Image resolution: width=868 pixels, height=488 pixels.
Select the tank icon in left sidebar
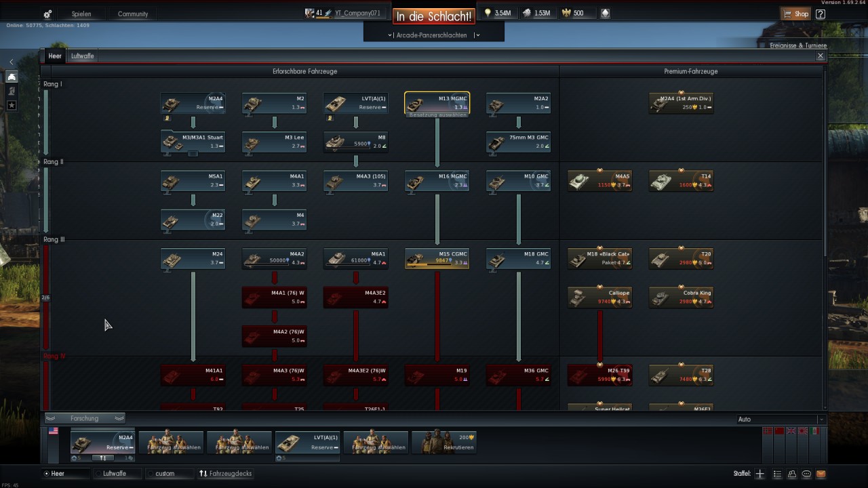click(x=12, y=77)
